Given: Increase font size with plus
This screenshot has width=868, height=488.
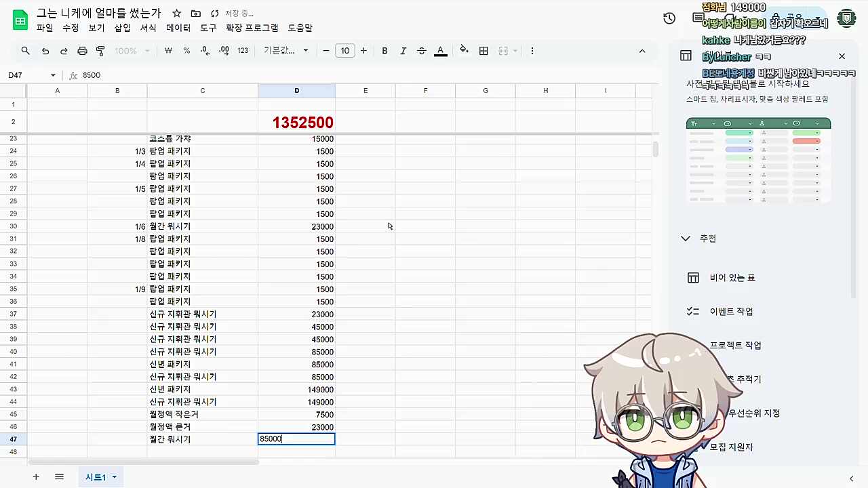Looking at the screenshot, I should tap(363, 51).
